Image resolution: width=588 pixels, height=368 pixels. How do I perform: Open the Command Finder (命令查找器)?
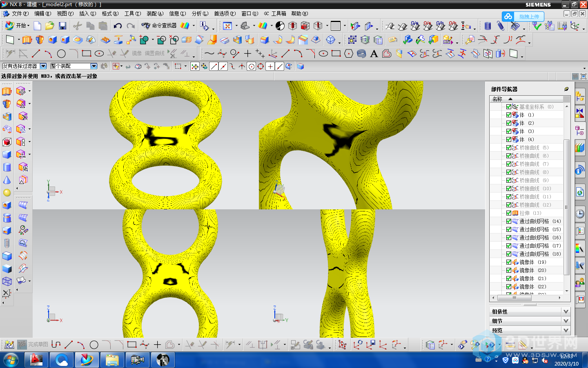click(x=159, y=25)
